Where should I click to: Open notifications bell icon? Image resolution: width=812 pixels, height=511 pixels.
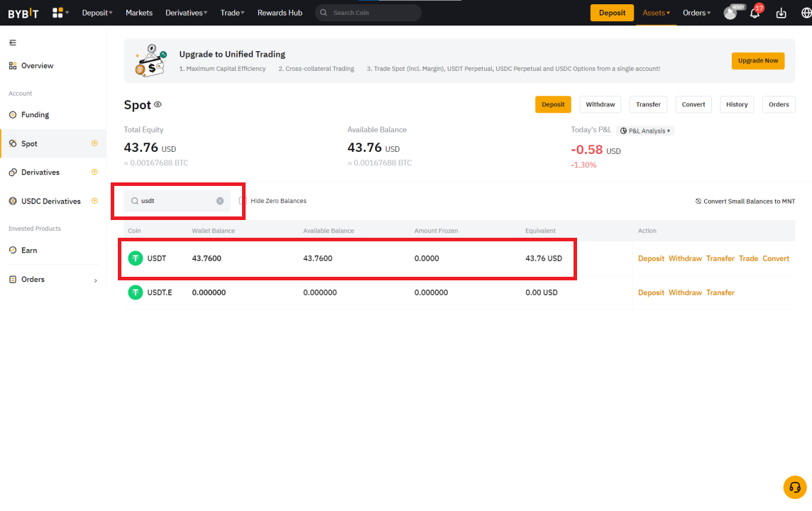click(755, 13)
